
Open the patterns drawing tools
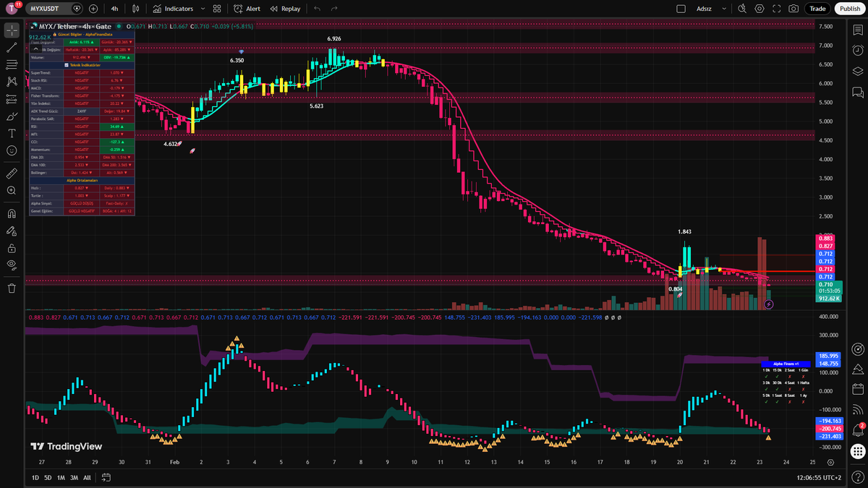[12, 82]
